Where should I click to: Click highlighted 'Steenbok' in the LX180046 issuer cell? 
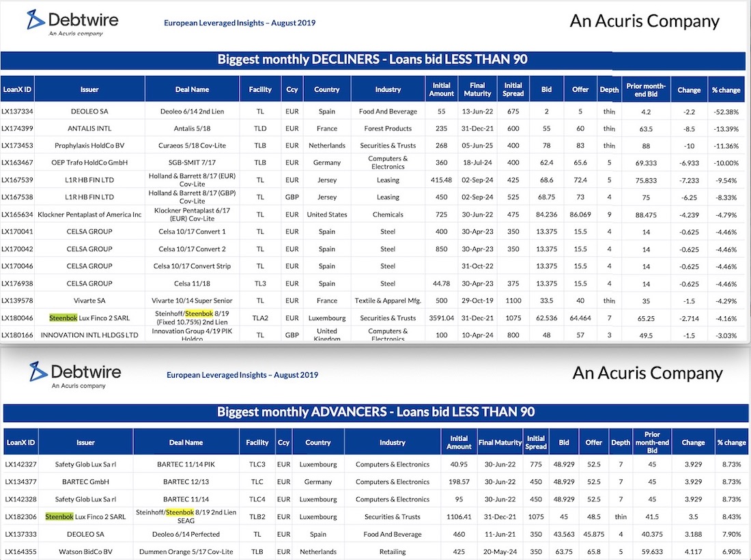tap(63, 318)
